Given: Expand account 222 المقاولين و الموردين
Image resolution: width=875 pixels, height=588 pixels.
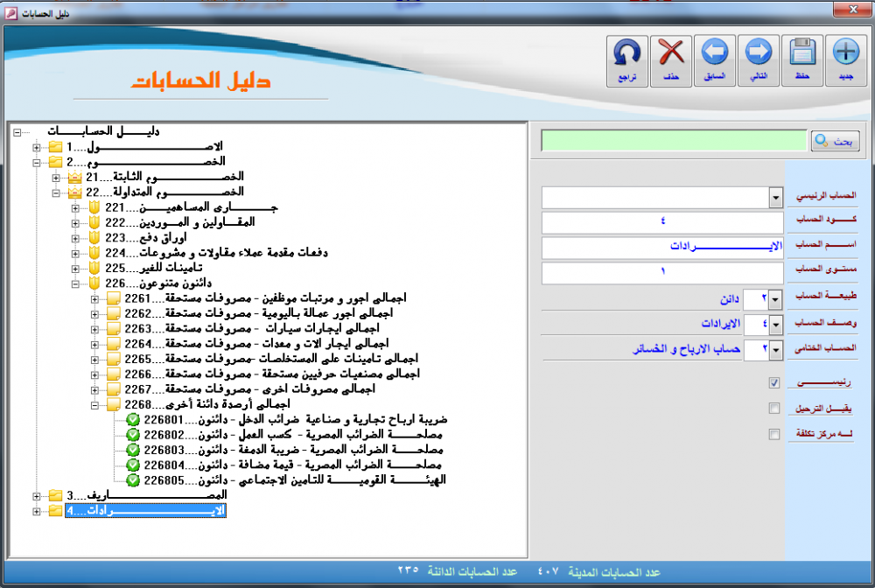Looking at the screenshot, I should pyautogui.click(x=75, y=223).
